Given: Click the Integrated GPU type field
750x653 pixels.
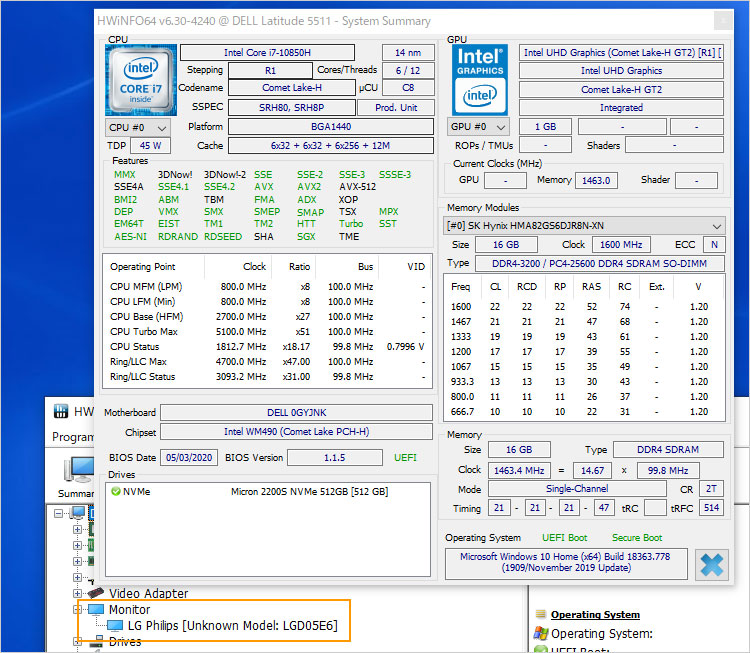Looking at the screenshot, I should click(621, 108).
